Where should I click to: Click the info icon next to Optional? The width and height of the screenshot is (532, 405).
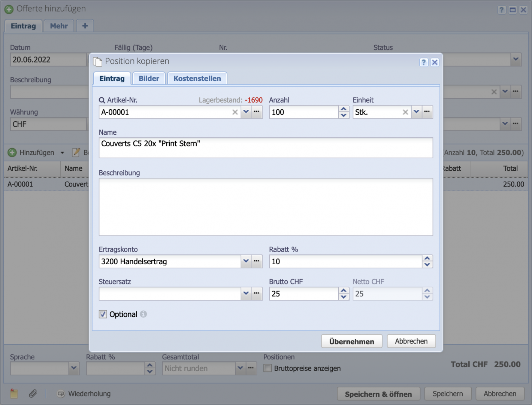tap(143, 314)
